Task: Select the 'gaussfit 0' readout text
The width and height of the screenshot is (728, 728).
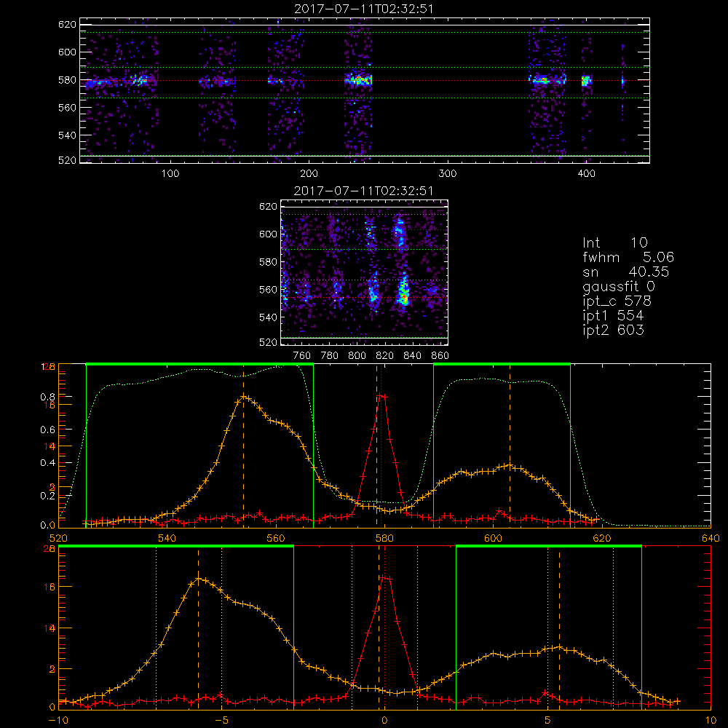Action: (x=618, y=287)
